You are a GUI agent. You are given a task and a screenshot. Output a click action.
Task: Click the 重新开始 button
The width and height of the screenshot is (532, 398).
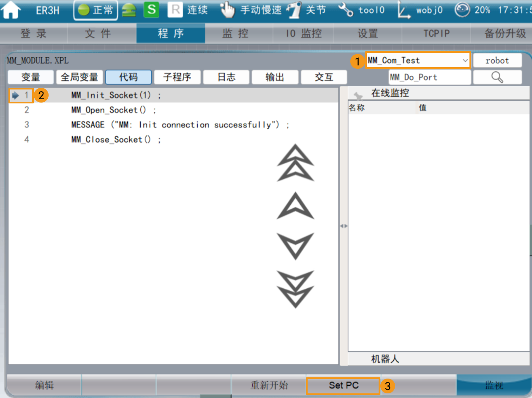[x=269, y=385]
